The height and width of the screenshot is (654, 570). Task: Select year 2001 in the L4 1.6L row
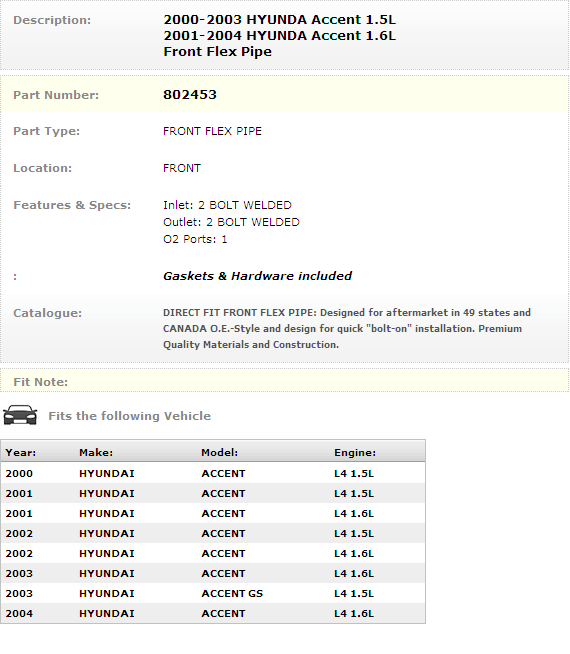coord(19,514)
